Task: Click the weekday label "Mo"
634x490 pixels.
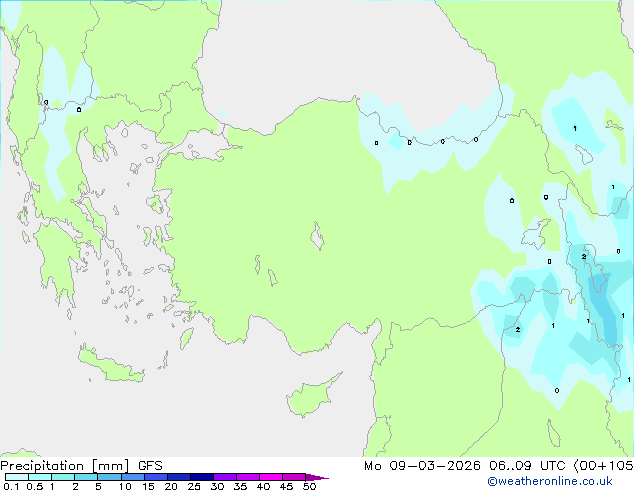Action: (x=372, y=466)
